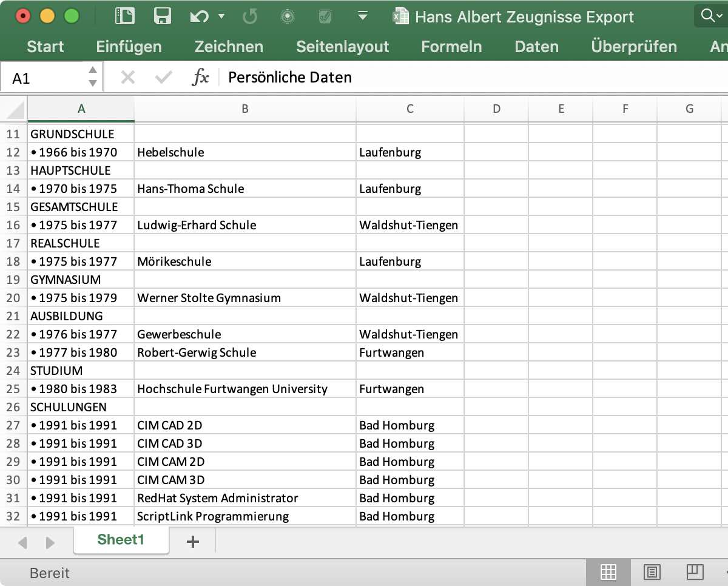The image size is (728, 586).
Task: Click the Robert-Gerwig Schule cell
Action: [245, 352]
